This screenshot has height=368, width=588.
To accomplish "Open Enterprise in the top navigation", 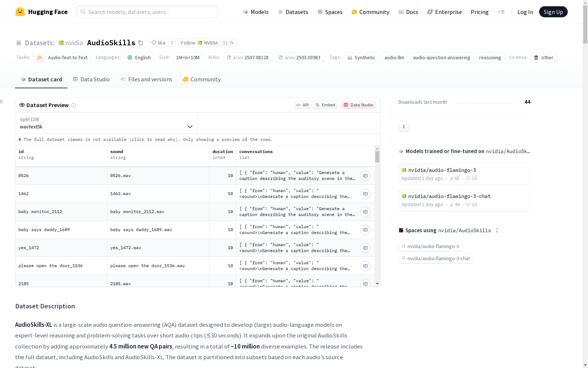I will tap(445, 12).
